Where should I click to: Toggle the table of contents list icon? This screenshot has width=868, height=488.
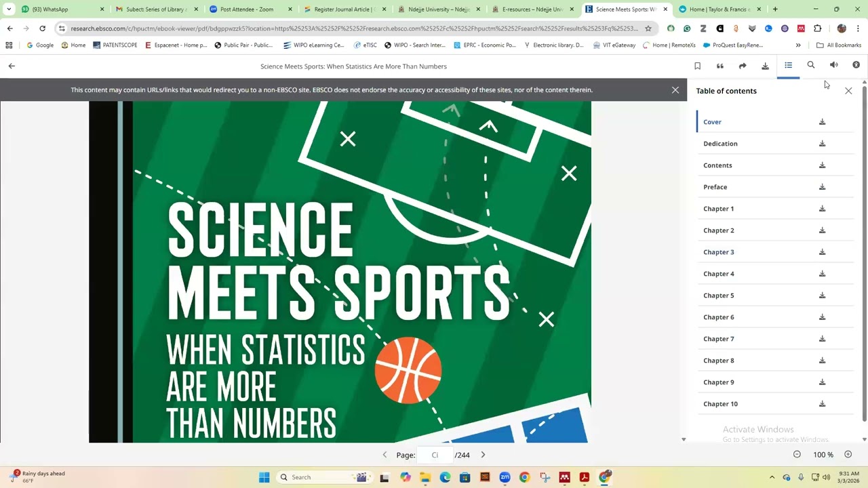tap(788, 65)
